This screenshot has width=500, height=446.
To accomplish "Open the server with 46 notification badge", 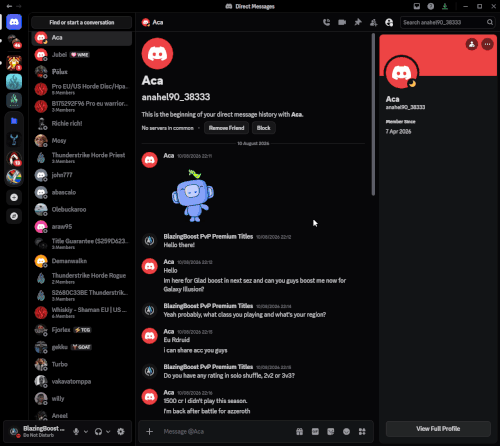I will pos(14,41).
